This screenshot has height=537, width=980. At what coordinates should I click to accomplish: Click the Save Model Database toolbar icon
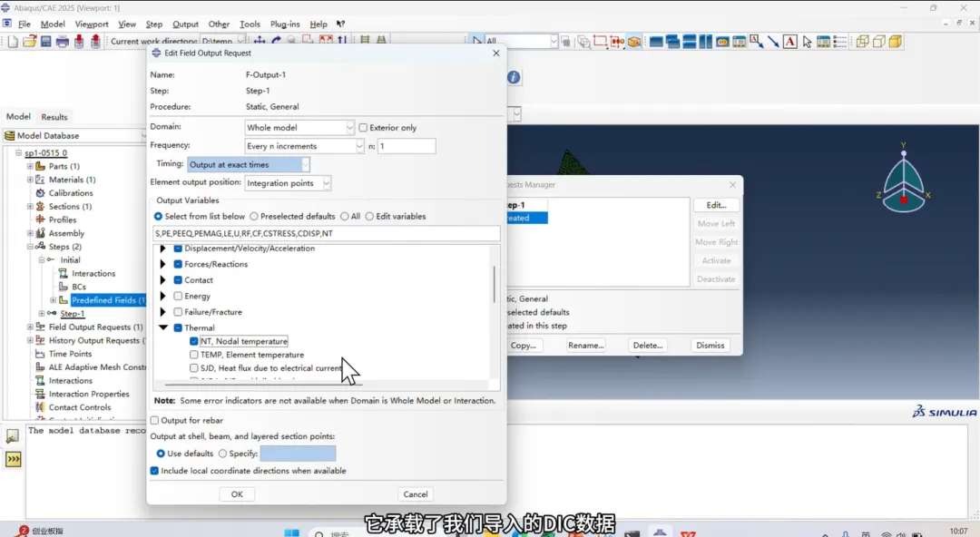click(x=45, y=42)
